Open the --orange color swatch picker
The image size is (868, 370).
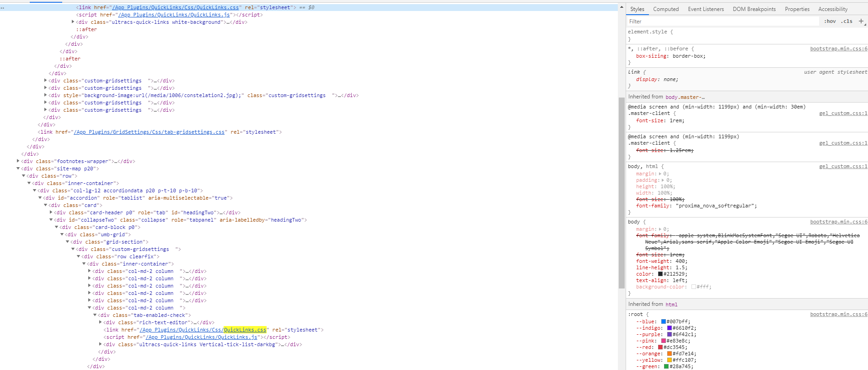pyautogui.click(x=670, y=354)
